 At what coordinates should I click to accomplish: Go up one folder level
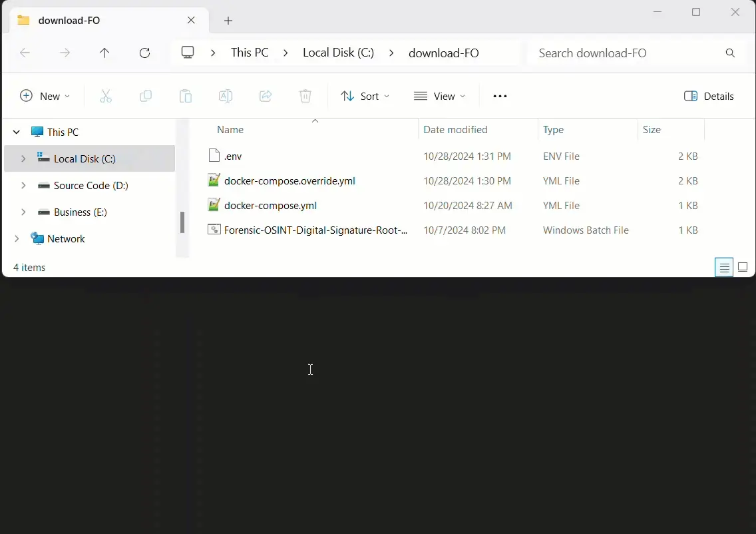[x=104, y=53]
